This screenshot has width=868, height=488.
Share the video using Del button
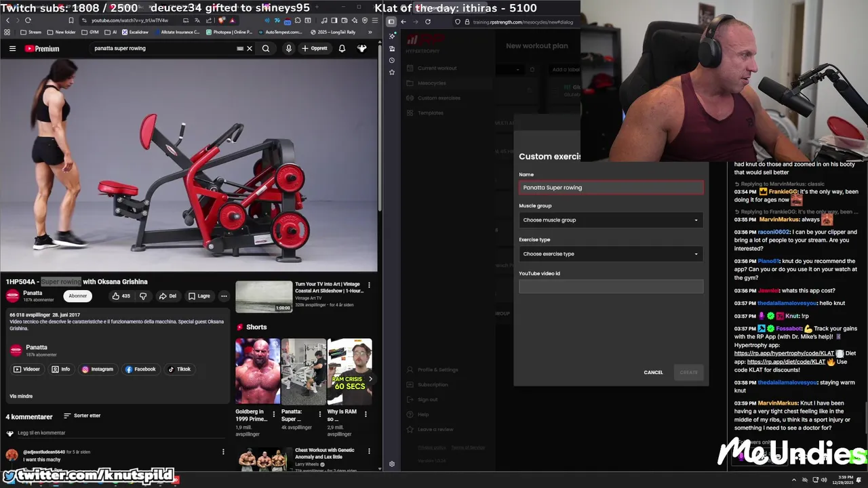point(167,296)
